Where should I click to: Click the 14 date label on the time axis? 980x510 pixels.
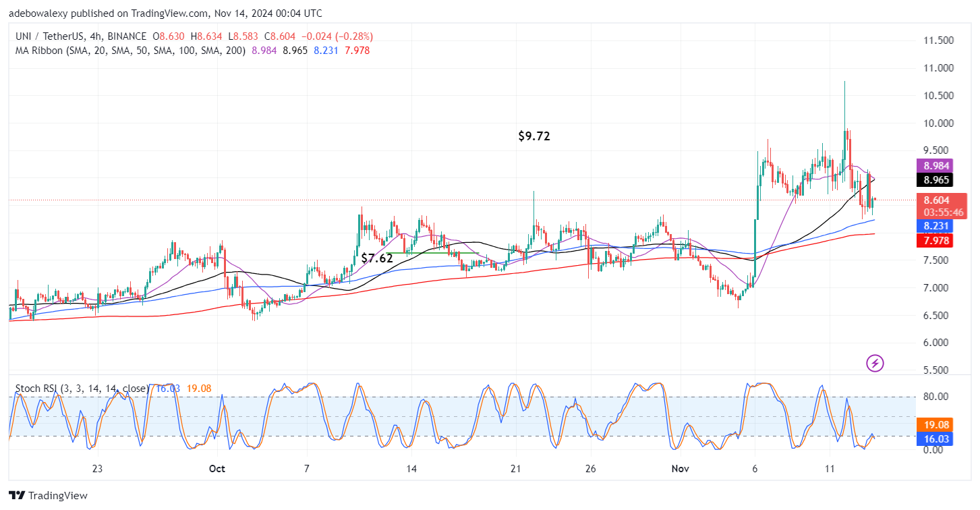(411, 468)
